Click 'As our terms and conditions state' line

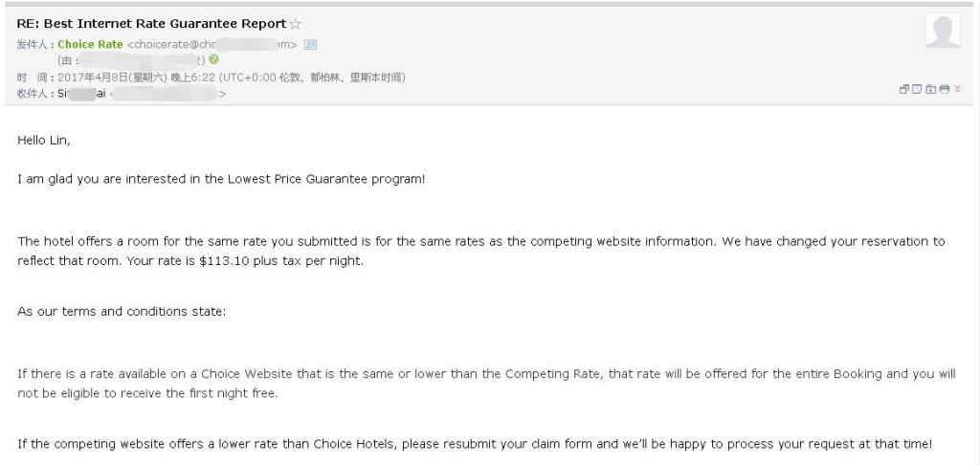tap(122, 311)
